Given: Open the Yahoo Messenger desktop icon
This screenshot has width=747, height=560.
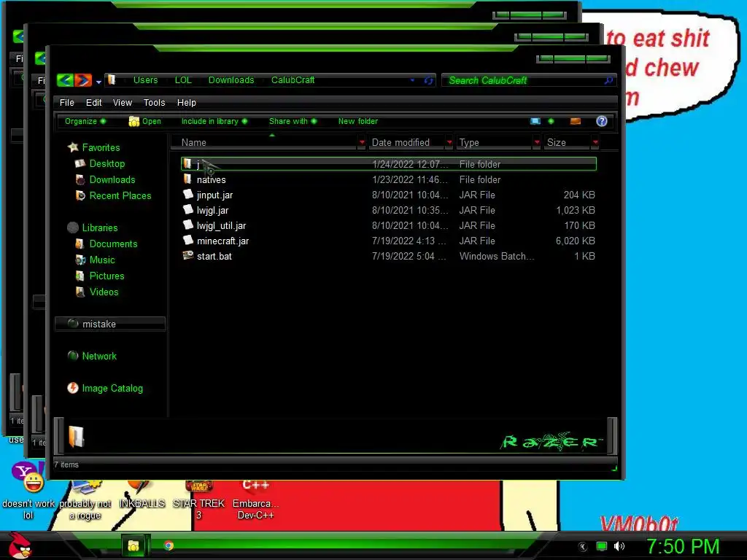Looking at the screenshot, I should click(28, 491).
